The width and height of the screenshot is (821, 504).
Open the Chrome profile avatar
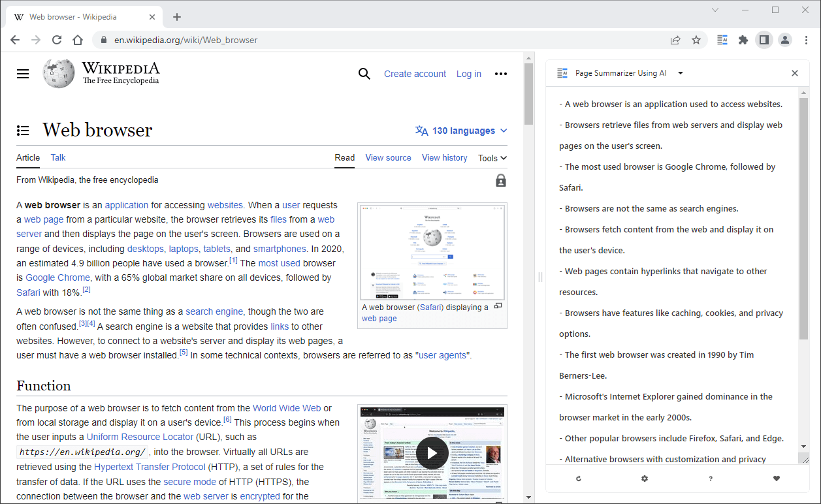785,40
